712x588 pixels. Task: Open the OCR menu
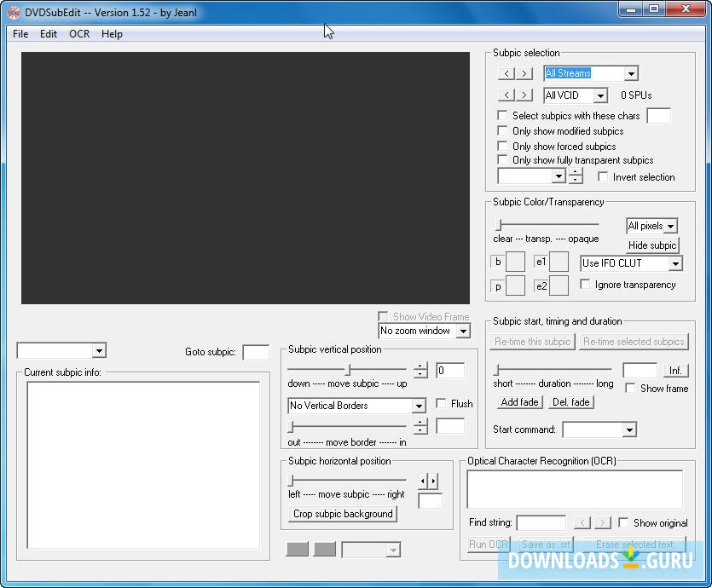tap(78, 34)
